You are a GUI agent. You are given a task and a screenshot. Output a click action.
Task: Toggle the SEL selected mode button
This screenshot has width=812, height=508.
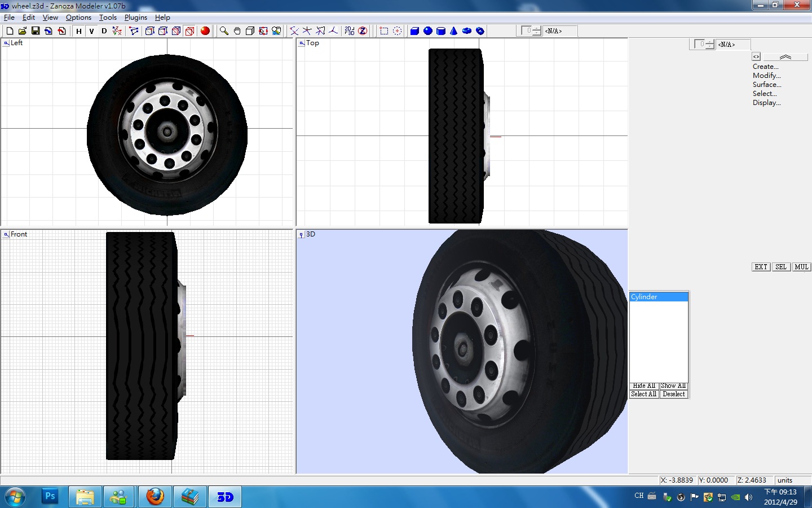coord(780,267)
